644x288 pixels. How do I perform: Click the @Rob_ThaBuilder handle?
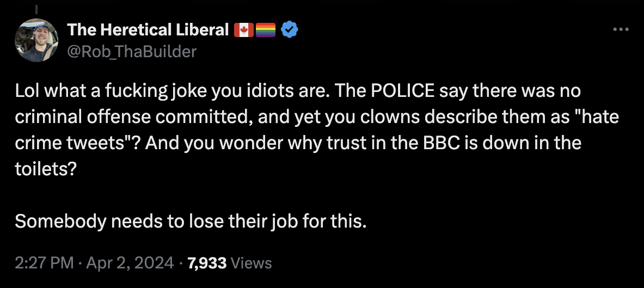[x=131, y=51]
